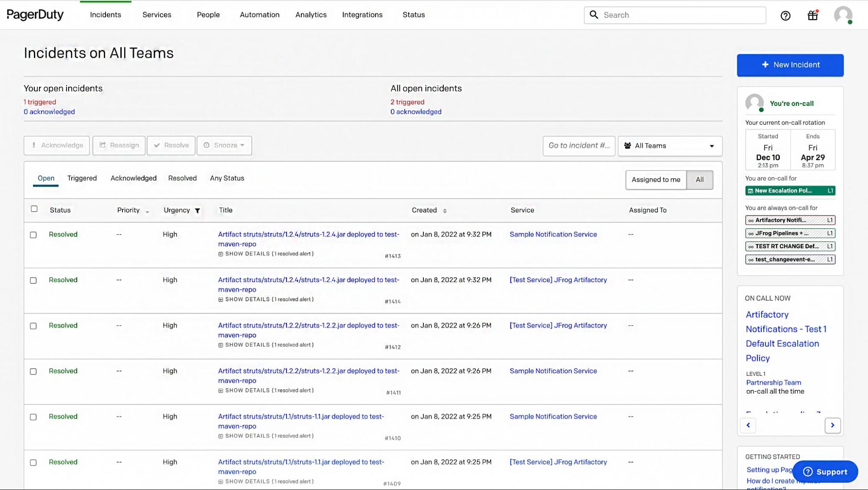Check the select-all incidents checkbox
Viewport: 868px width, 490px height.
(34, 209)
